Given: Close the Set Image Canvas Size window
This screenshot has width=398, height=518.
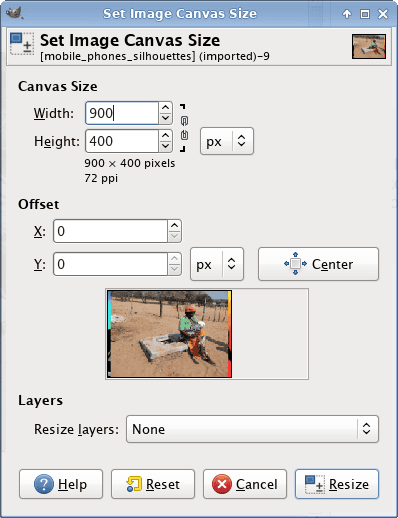Looking at the screenshot, I should (383, 14).
